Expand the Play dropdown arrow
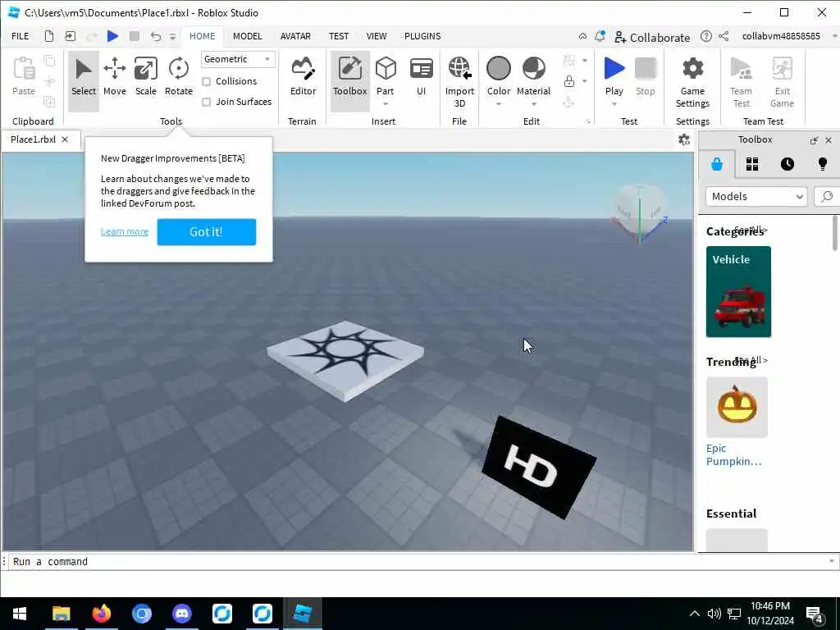 (x=614, y=104)
